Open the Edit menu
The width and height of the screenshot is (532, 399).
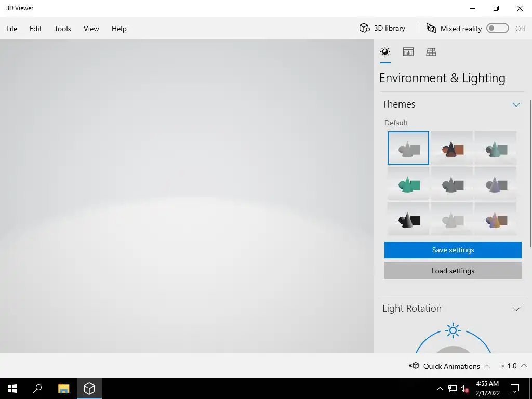pos(36,29)
